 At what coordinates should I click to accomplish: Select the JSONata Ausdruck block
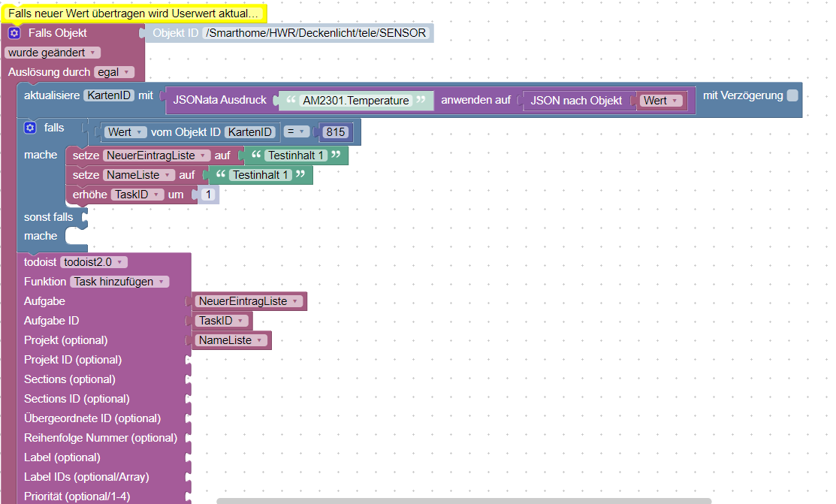tap(219, 100)
